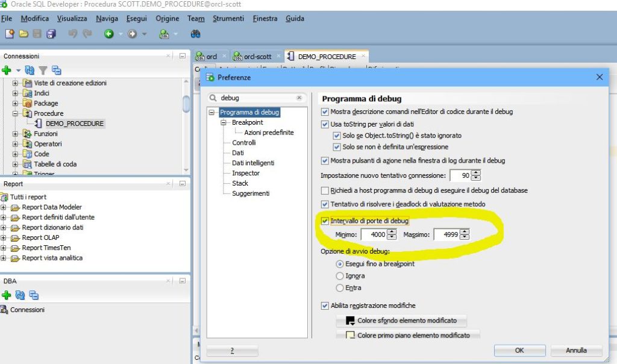617x364 pixels.
Task: Open the Modifica menu
Action: [x=34, y=18]
